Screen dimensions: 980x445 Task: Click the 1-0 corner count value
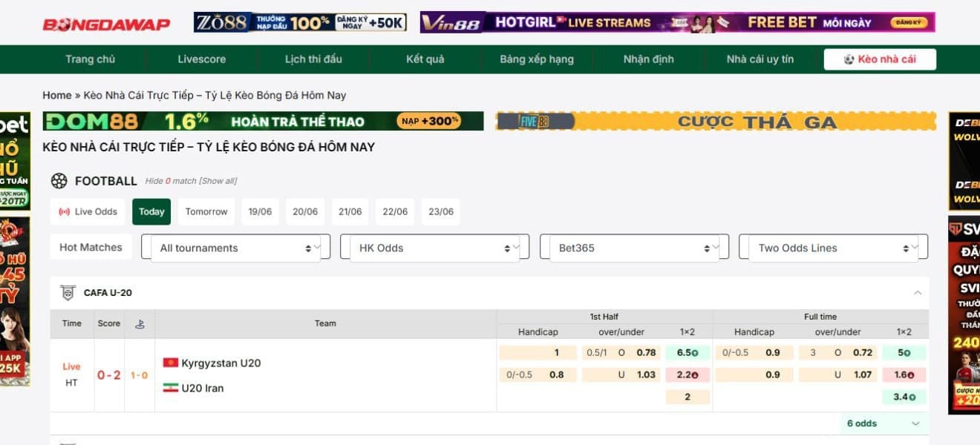(x=140, y=375)
